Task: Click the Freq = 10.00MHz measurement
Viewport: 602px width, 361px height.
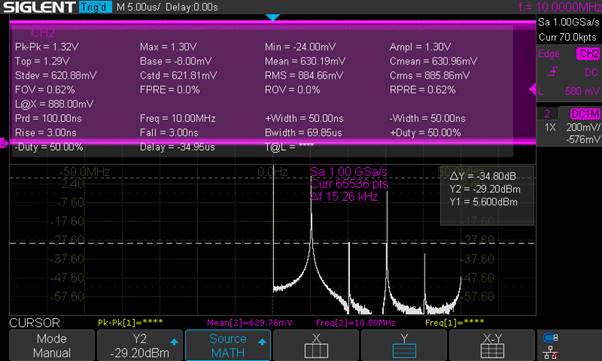Action: point(177,118)
